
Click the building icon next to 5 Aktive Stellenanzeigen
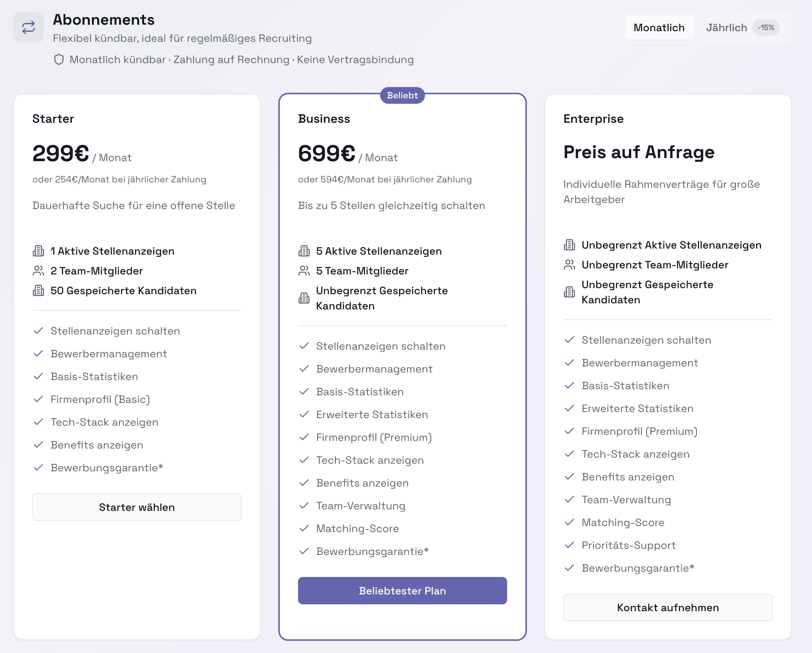click(x=304, y=250)
